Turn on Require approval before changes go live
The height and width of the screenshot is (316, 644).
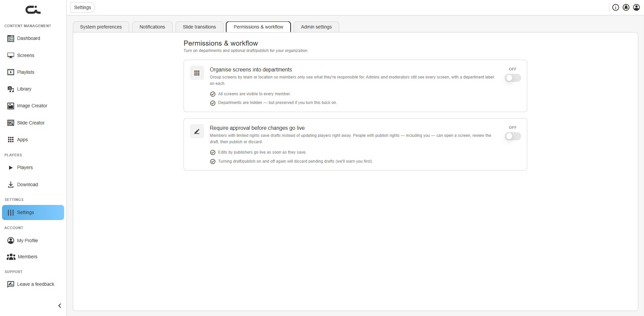tap(513, 136)
